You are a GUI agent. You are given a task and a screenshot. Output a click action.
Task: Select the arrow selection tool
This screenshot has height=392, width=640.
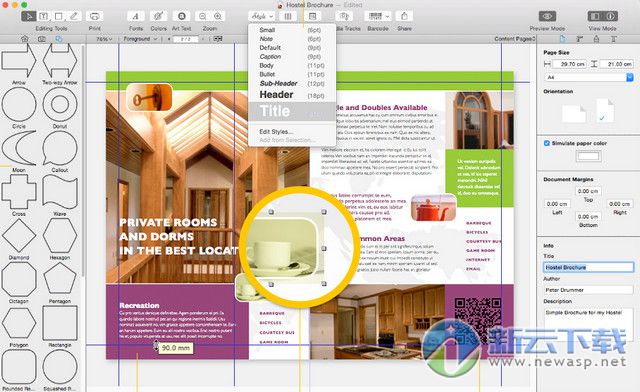pyautogui.click(x=28, y=16)
